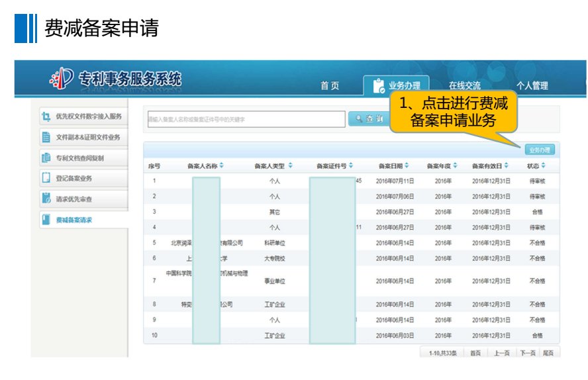Viewport: 588px width, 380px height.
Task: Click the 1-10,共33条 record count
Action: point(443,353)
